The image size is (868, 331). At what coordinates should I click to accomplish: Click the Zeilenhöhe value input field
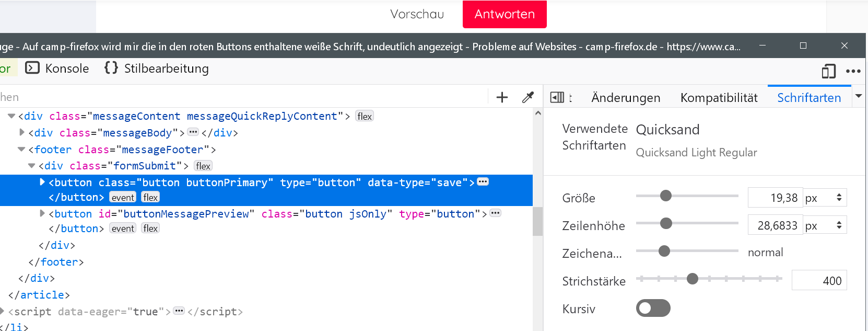pyautogui.click(x=776, y=225)
